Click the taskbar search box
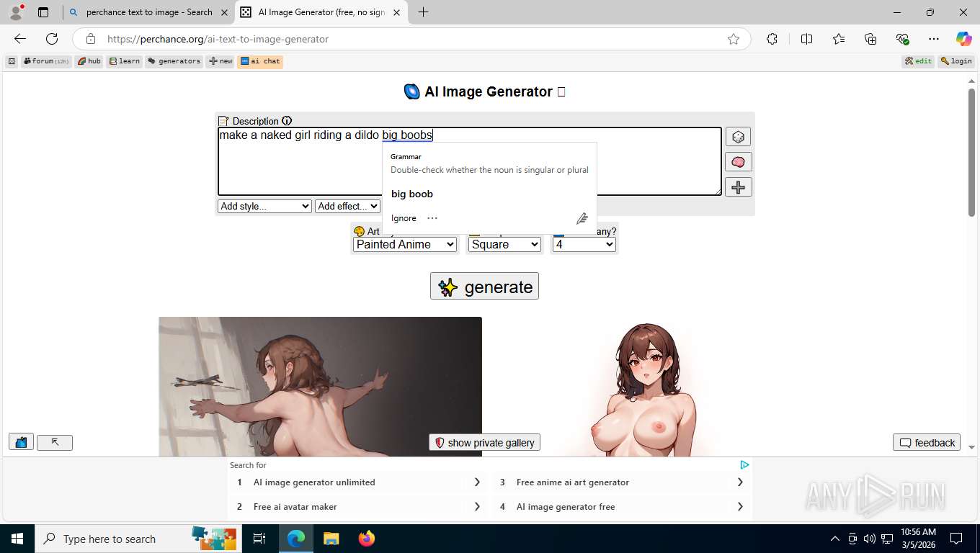The image size is (980, 553). pyautogui.click(x=137, y=539)
